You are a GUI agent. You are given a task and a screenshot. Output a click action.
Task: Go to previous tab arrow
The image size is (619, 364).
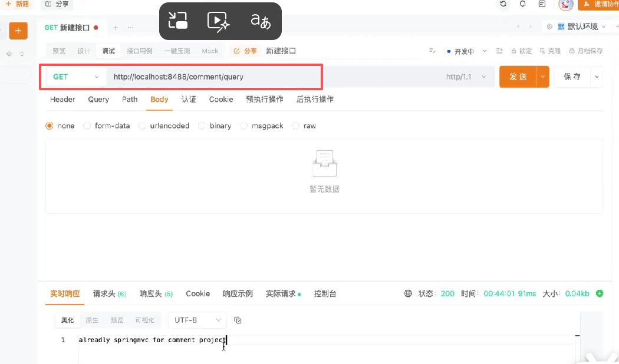(x=518, y=27)
